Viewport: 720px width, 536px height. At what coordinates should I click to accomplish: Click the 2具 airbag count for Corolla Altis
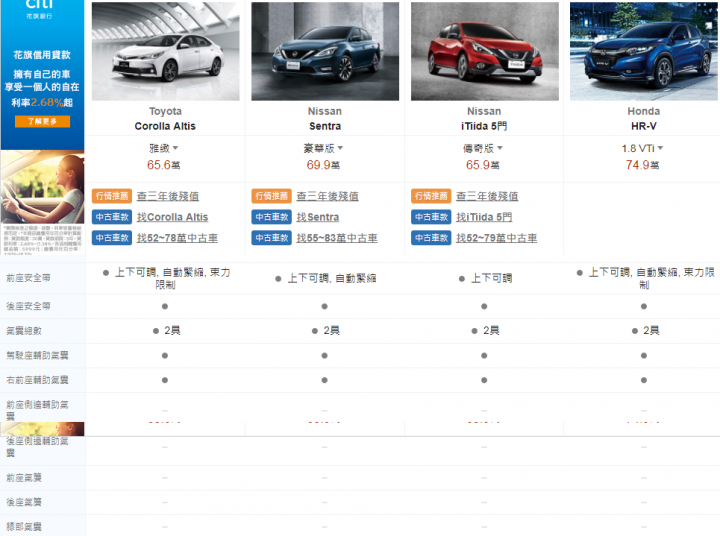click(x=172, y=331)
